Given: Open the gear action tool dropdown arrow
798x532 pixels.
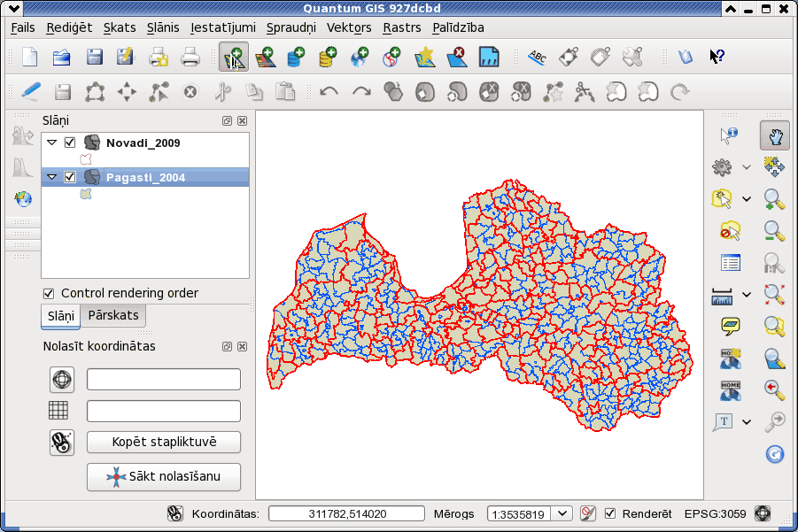Looking at the screenshot, I should click(747, 166).
